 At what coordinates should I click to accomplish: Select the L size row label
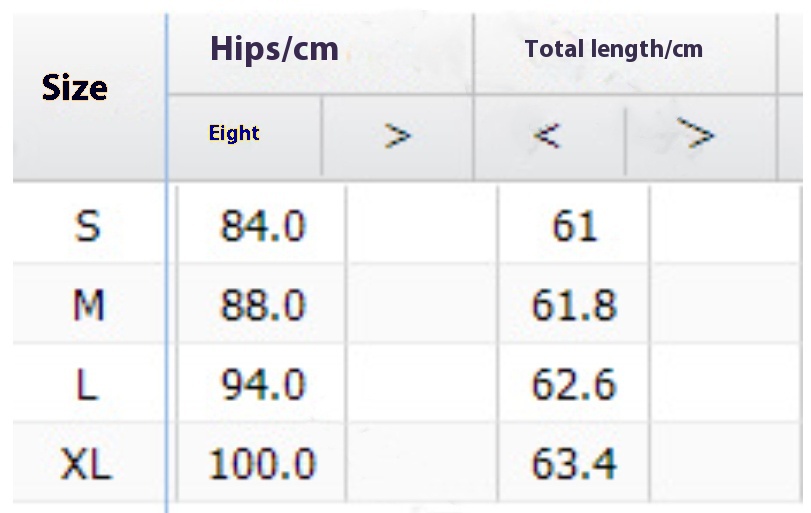[87, 384]
